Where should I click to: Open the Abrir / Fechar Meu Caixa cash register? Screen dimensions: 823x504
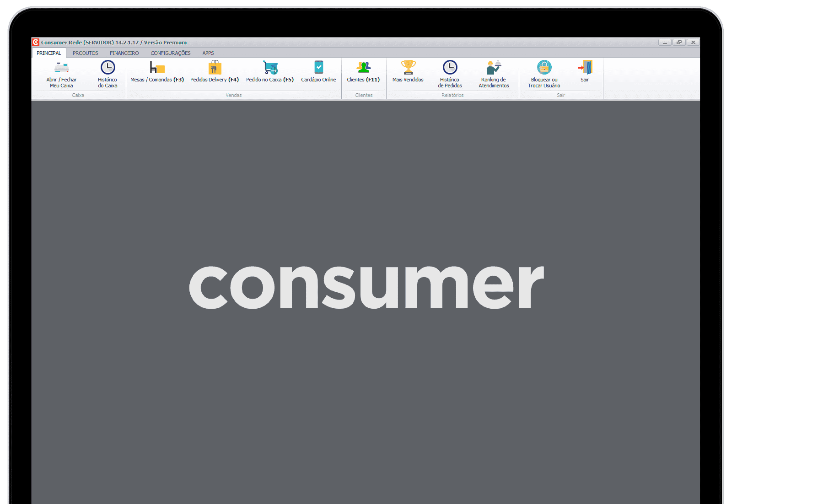(61, 74)
